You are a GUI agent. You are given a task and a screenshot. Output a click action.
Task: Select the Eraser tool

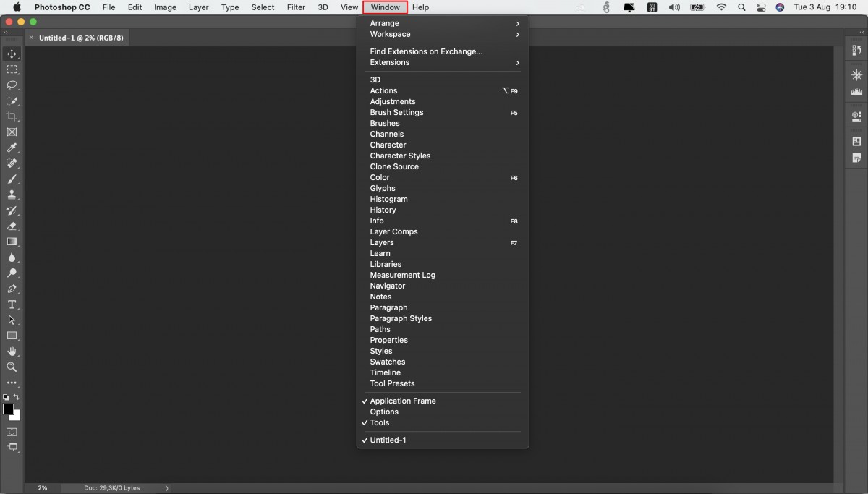tap(12, 226)
